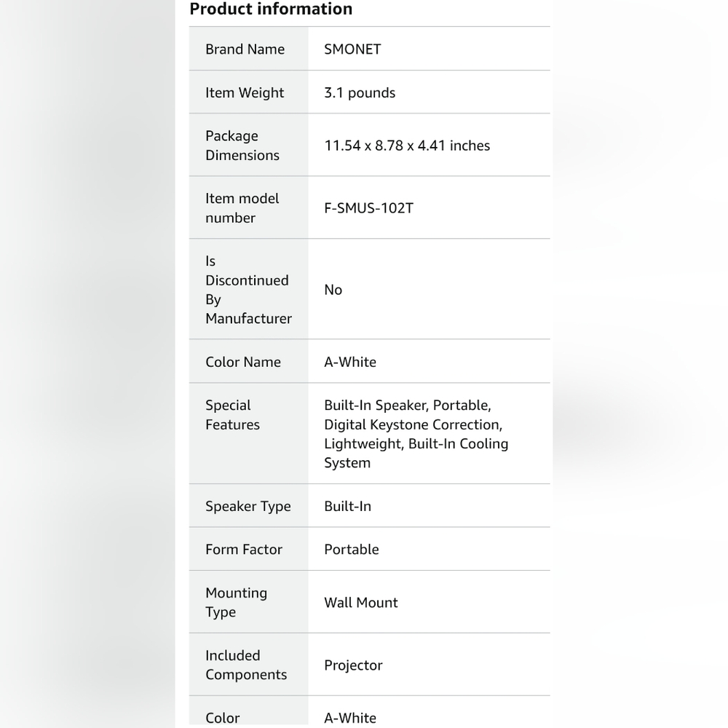The image size is (728, 728).
Task: Select the Is Discontinued By Manufacturer label
Action: [248, 290]
